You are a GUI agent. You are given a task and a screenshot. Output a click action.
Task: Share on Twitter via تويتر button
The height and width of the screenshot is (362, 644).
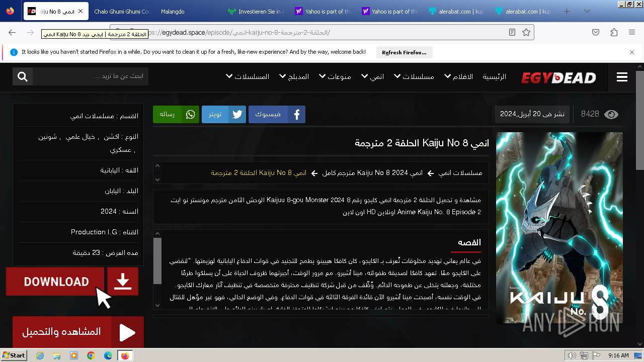[x=223, y=114]
